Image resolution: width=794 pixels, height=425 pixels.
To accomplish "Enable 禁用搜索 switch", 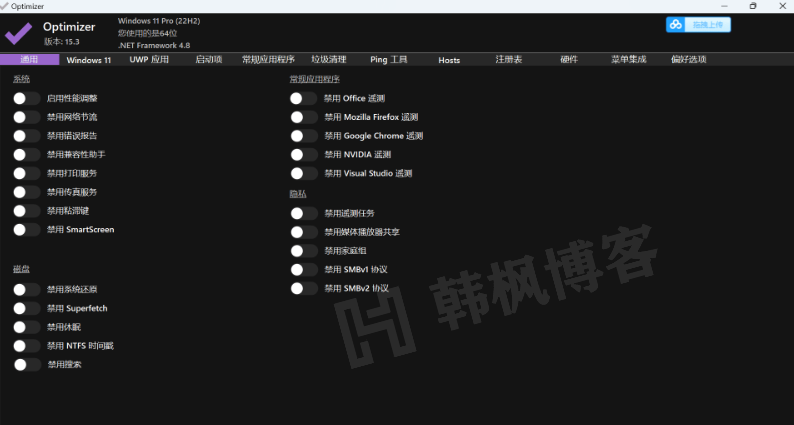I will [27, 365].
